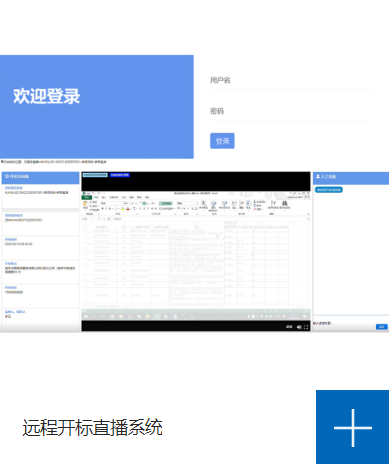Mute the video with the speaker icon
Screen dimensions: 389x464
point(299,327)
